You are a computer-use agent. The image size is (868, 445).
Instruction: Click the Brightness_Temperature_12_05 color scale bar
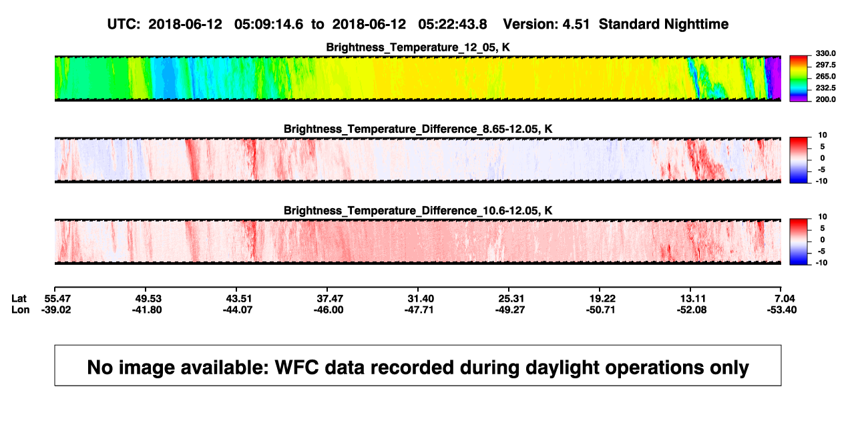click(799, 78)
